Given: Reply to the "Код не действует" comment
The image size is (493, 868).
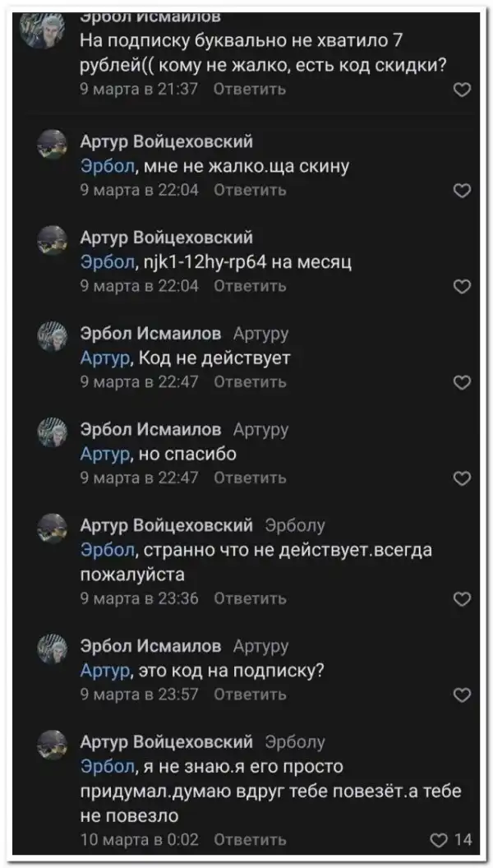Looking at the screenshot, I should coord(250,382).
